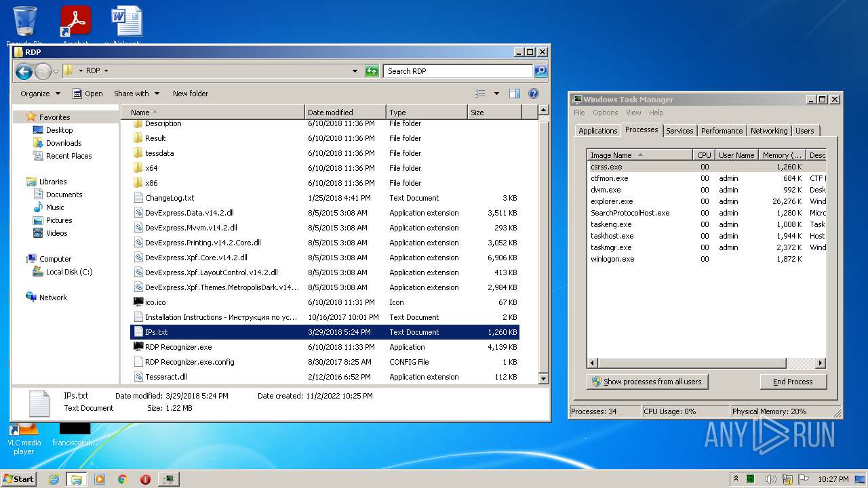Viewport: 868px width, 488px height.
Task: Click the Explorer Back navigation arrow
Action: 24,70
